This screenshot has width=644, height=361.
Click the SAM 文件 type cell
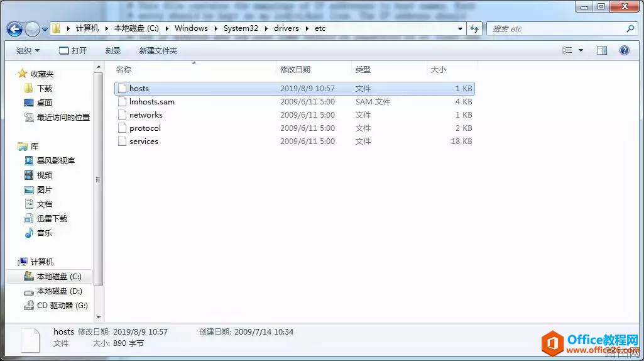pos(373,101)
